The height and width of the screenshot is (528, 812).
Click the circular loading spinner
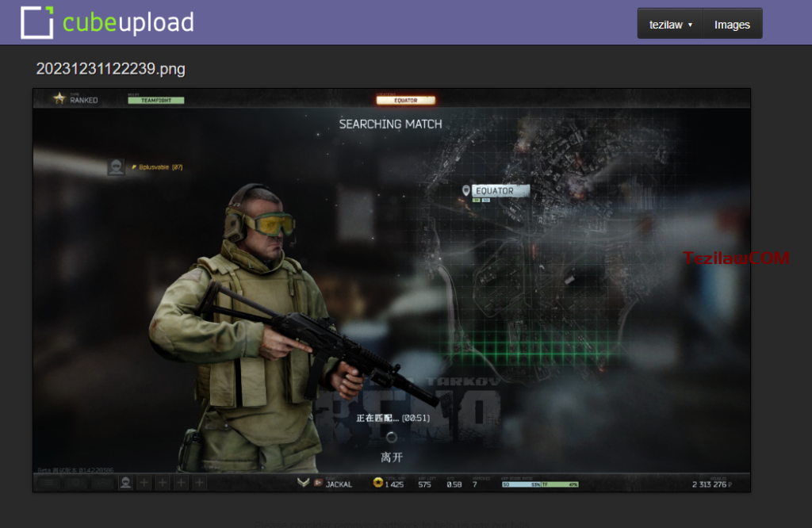click(392, 437)
